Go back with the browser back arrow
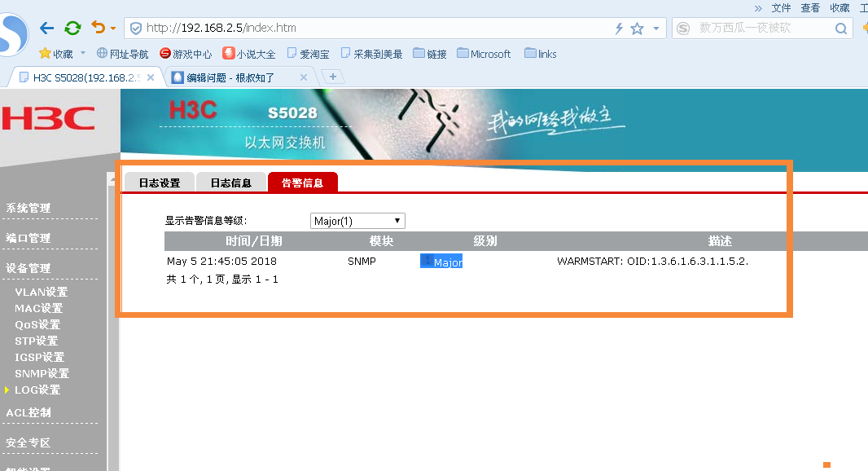 47,28
